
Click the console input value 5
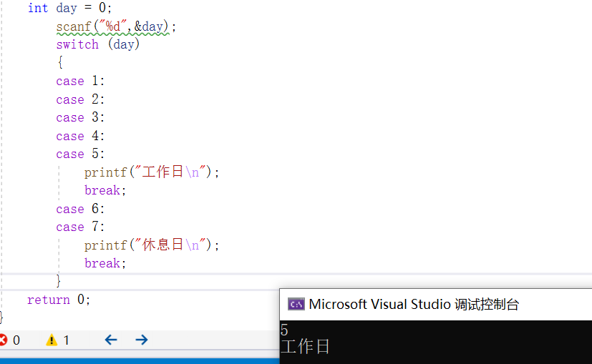coord(284,330)
